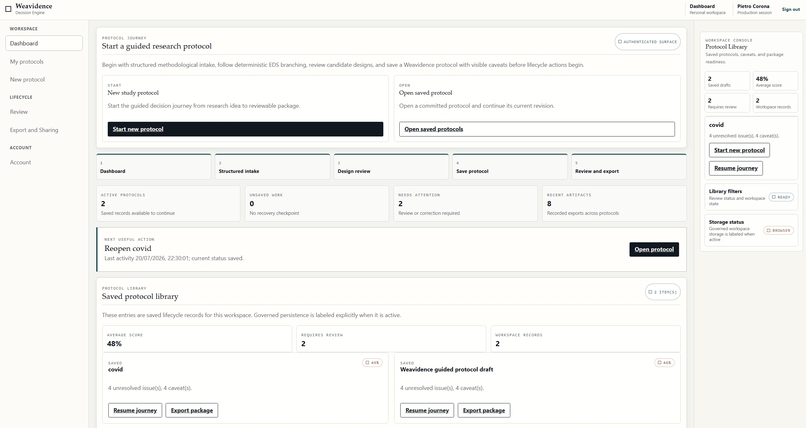Click Active Protocols stat card

coord(168,203)
